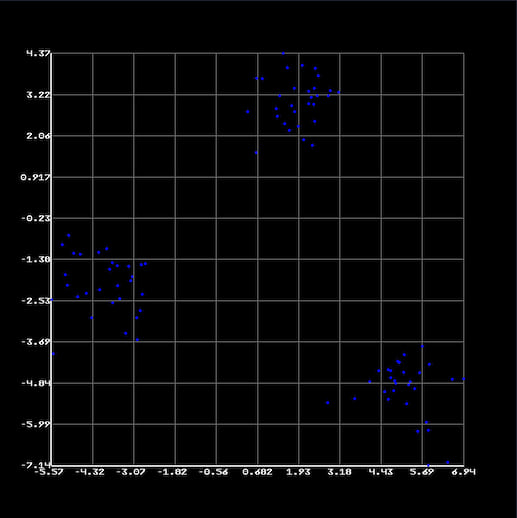Click the -2.53 y-axis label

coord(37,301)
